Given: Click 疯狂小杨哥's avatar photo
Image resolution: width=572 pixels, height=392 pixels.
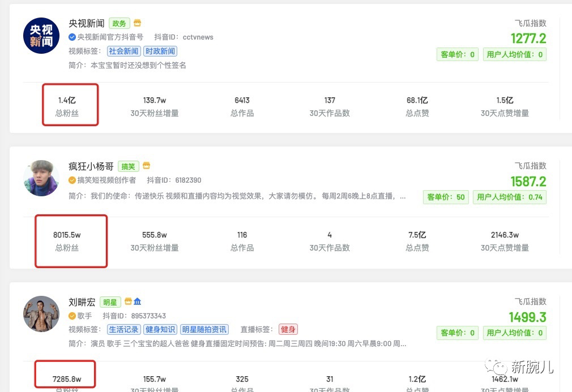Looking at the screenshot, I should 41,178.
